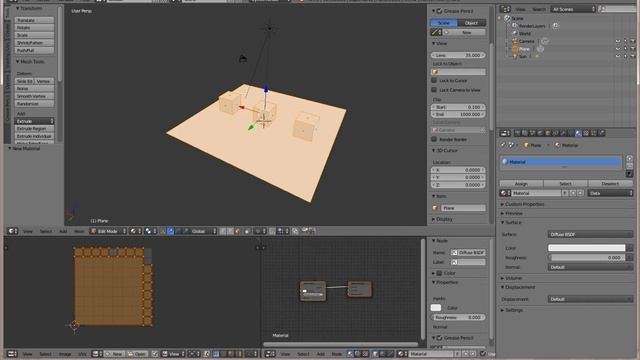
Task: Toggle Camera visibility eye in outliner
Action: tap(618, 41)
